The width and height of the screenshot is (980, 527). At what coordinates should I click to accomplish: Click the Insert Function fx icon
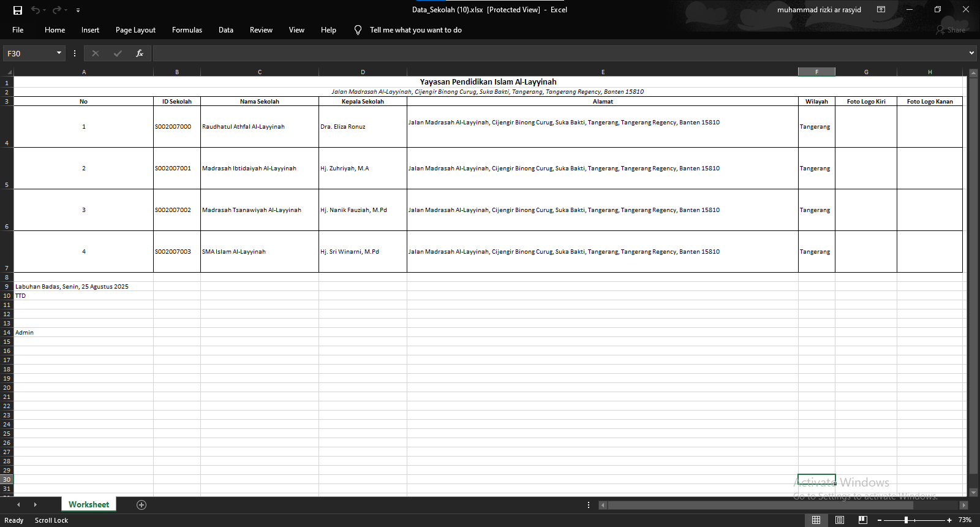pos(140,53)
